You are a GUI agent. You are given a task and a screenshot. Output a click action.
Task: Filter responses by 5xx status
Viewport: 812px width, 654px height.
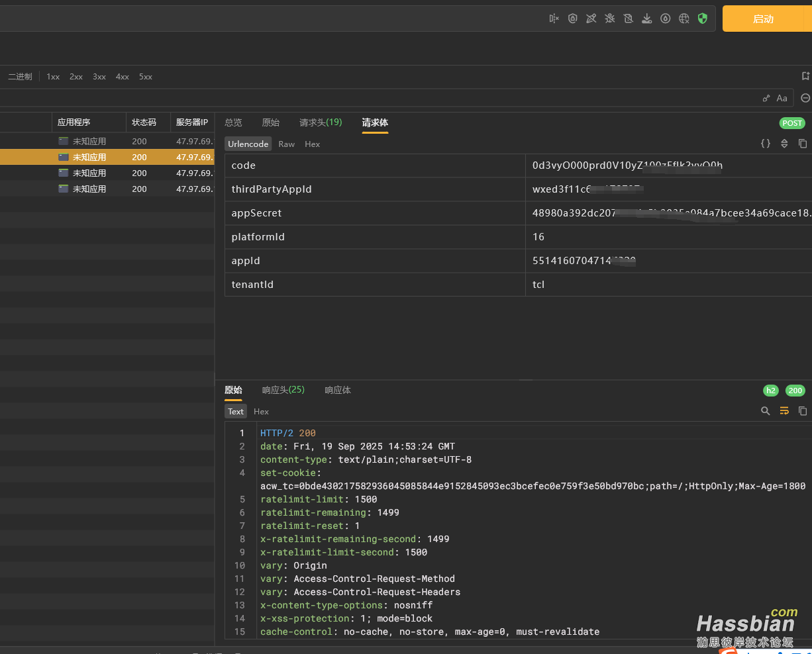tap(146, 77)
